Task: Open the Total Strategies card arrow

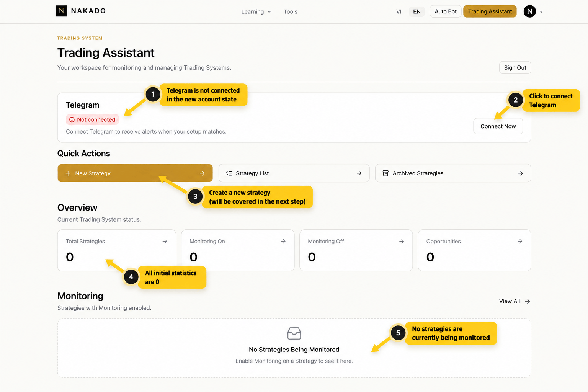Action: tap(165, 242)
